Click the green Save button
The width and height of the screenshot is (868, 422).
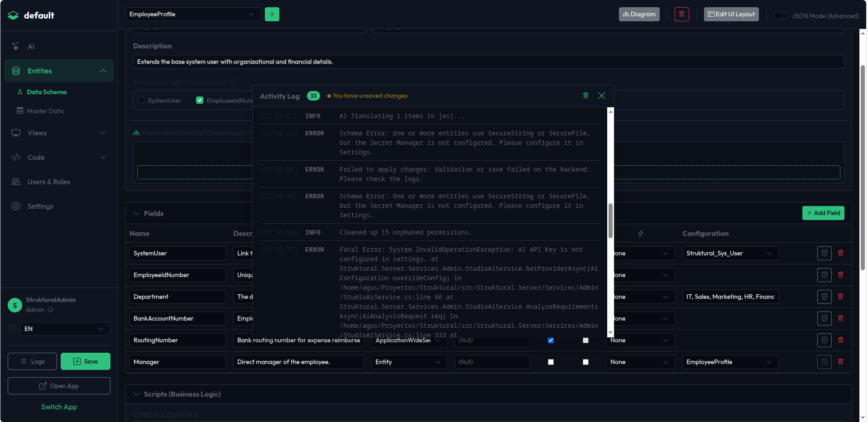point(86,361)
